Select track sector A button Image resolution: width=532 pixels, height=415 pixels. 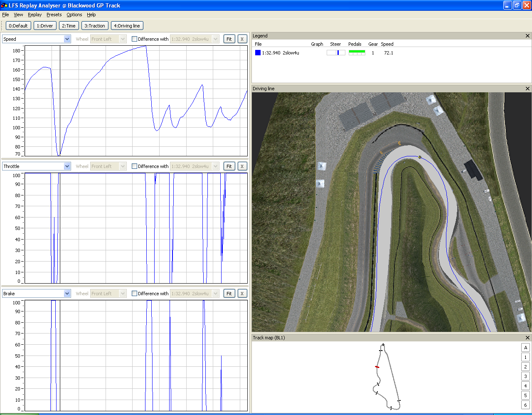(x=525, y=348)
